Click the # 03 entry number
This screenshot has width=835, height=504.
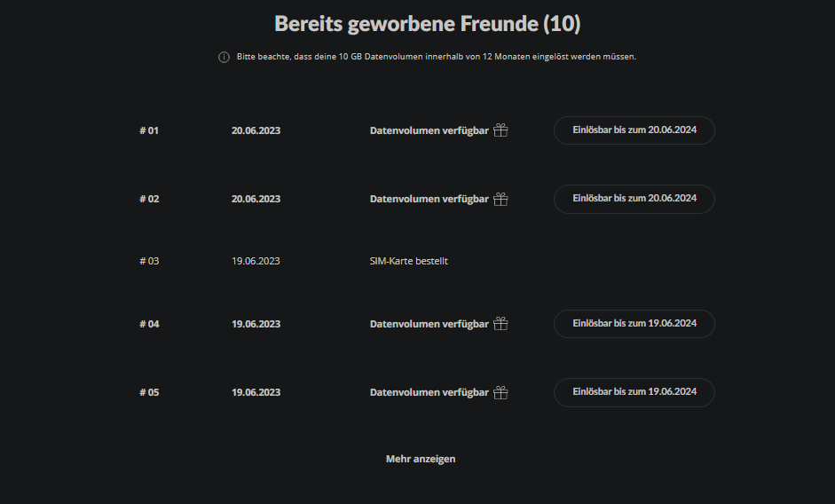149,261
